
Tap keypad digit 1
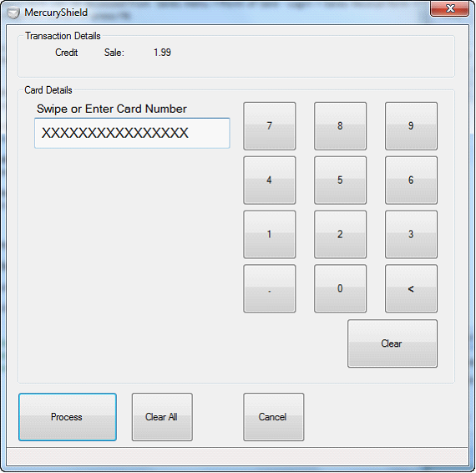[x=269, y=234]
